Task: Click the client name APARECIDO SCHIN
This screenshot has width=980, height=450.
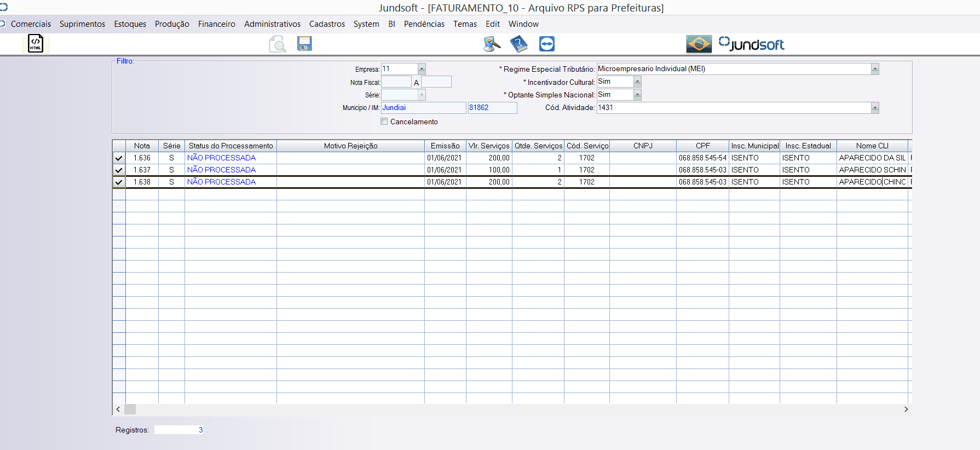Action: (x=872, y=170)
